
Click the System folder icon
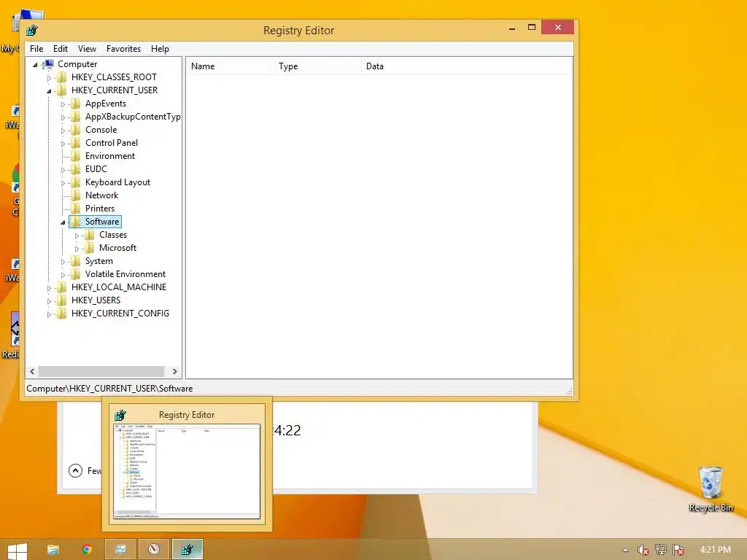point(75,261)
